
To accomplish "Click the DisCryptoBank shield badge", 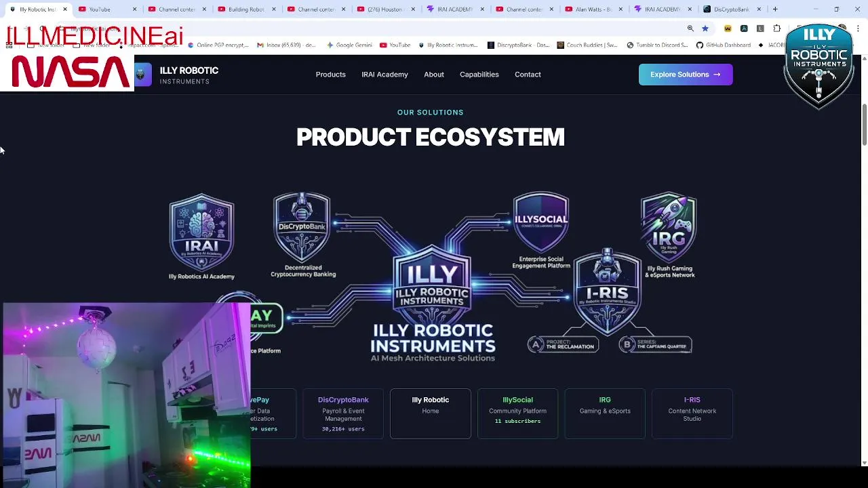I will (302, 227).
